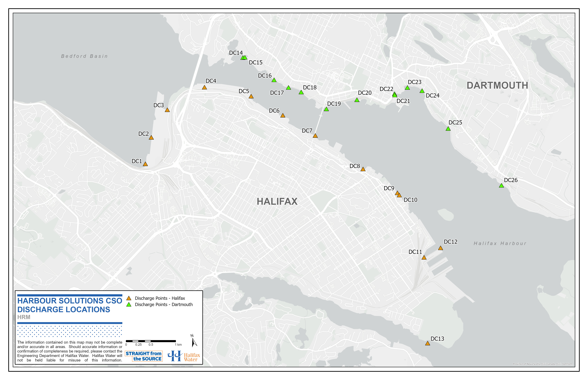This screenshot has height=380, width=588.
Task: Click the STRAIGHT from the SOURCE badge
Action: [x=144, y=356]
